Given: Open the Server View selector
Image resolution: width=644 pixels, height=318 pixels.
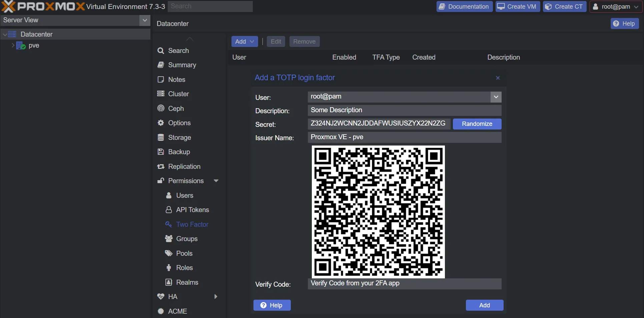Looking at the screenshot, I should pyautogui.click(x=145, y=20).
